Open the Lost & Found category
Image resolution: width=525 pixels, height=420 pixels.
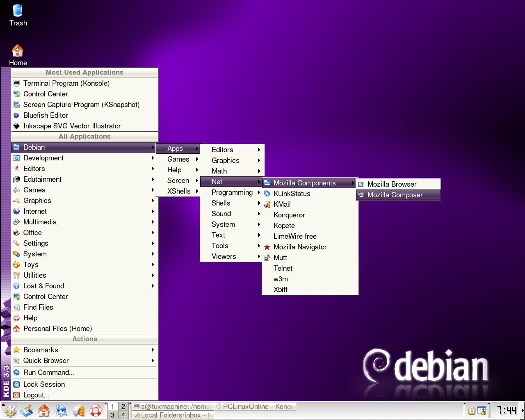(84, 286)
